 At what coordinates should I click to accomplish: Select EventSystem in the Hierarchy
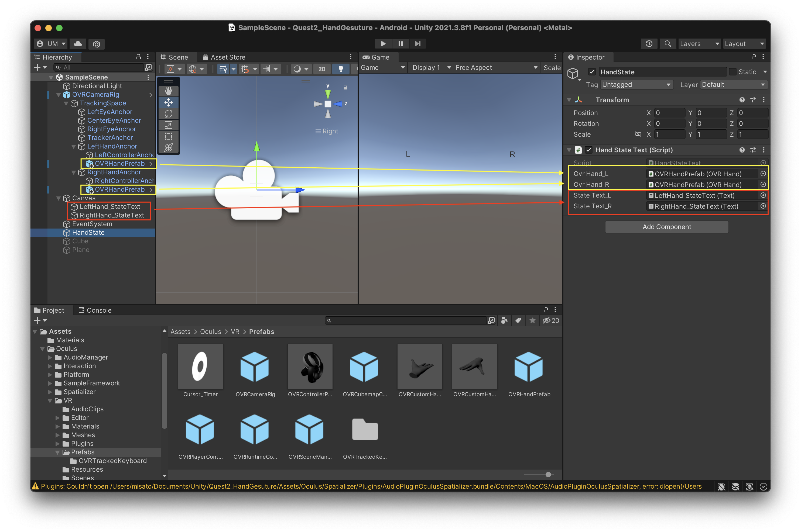pos(92,224)
